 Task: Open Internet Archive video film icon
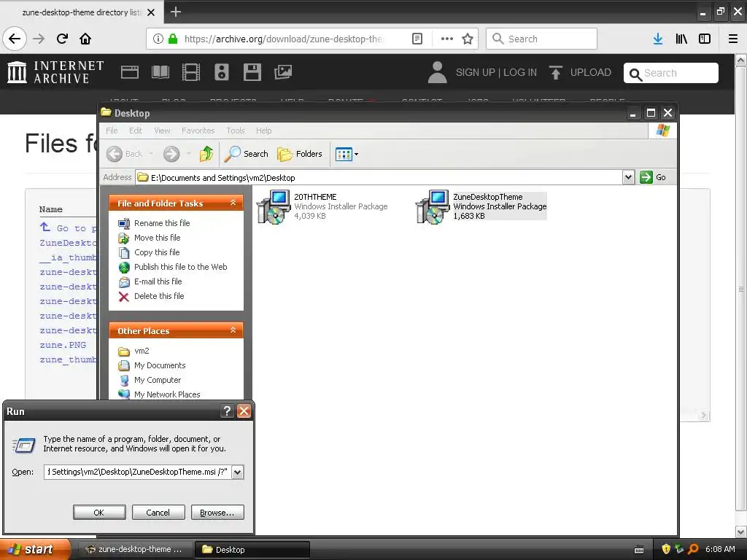click(x=191, y=72)
